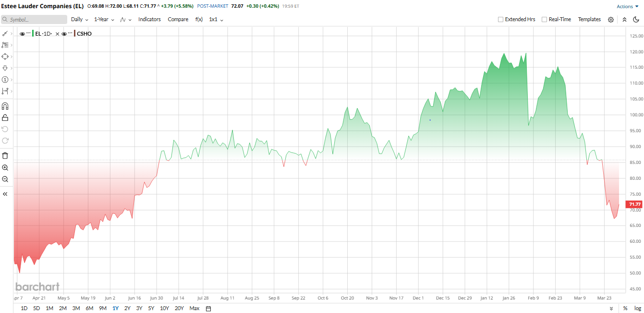Open the Daily frequency dropdown
Screen dimensions: 644x313
click(80, 19)
